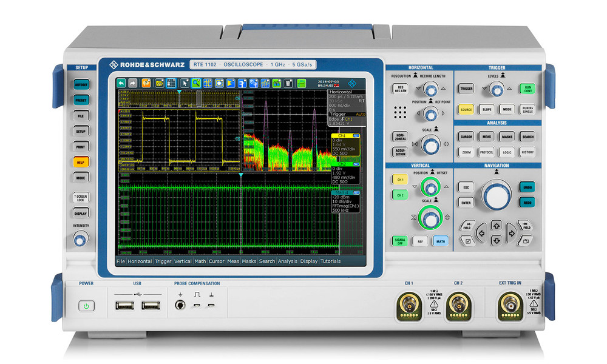Push the yellow SOURCE trigger key
Image resolution: width=607 pixels, height=364 pixels.
point(466,109)
